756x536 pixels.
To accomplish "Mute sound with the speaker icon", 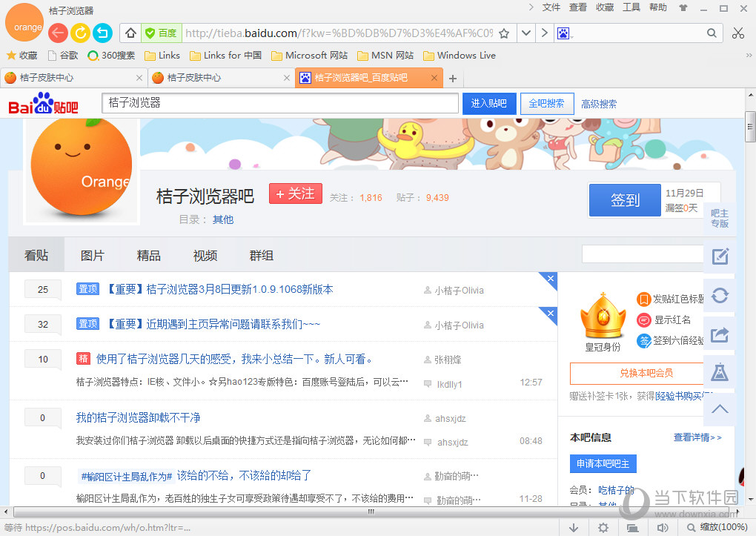I will tap(663, 527).
